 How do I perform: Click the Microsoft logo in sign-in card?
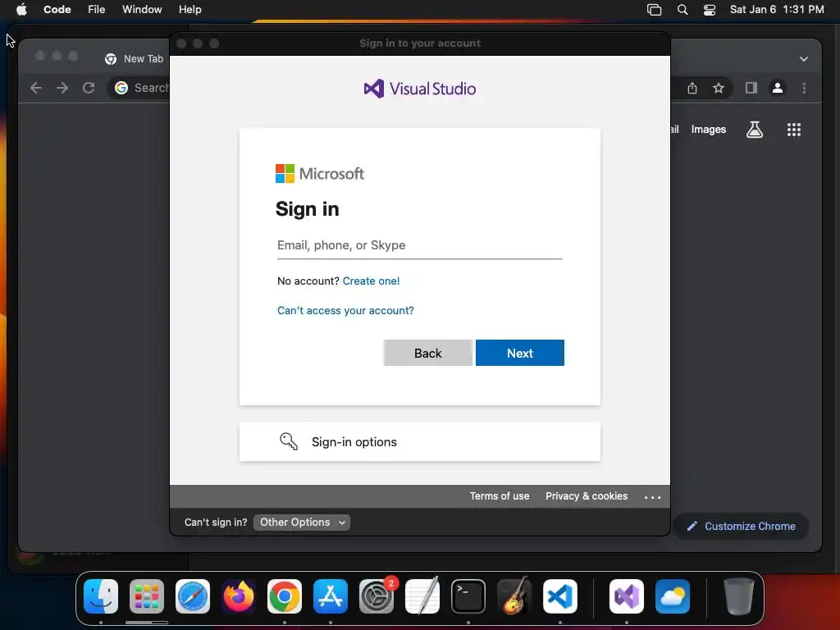[x=320, y=174]
